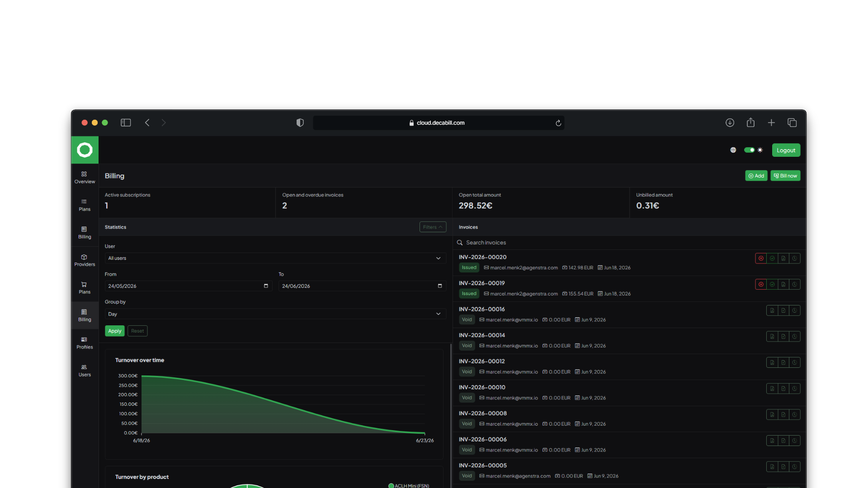The width and height of the screenshot is (868, 488).
Task: Open the All users dropdown
Action: pos(275,258)
